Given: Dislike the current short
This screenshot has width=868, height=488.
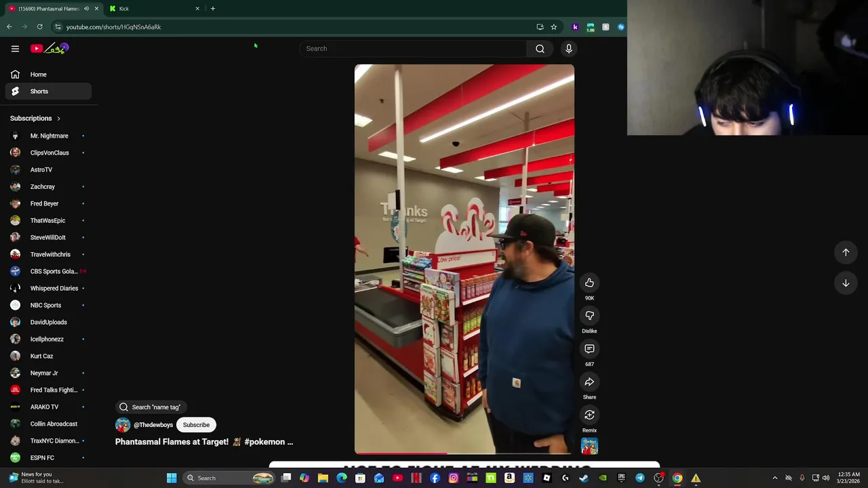Looking at the screenshot, I should tap(589, 316).
